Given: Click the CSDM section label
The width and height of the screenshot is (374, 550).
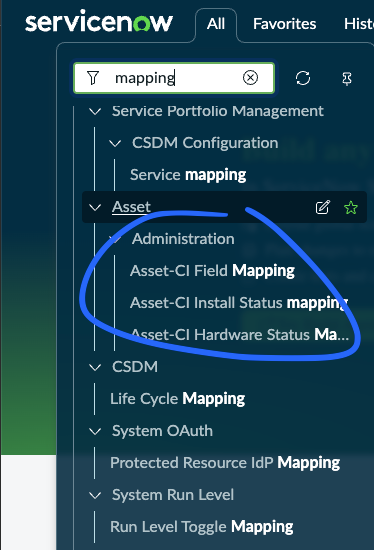Looking at the screenshot, I should pyautogui.click(x=135, y=367).
